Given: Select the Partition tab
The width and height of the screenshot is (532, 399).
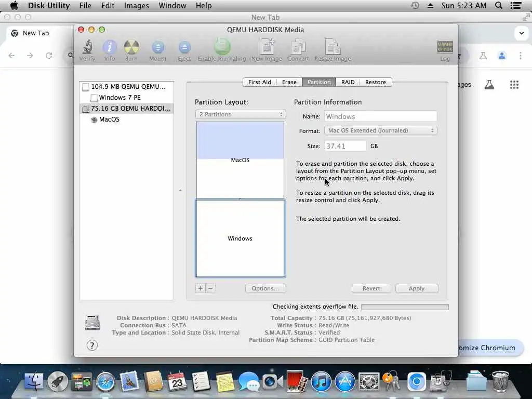Looking at the screenshot, I should 319,82.
